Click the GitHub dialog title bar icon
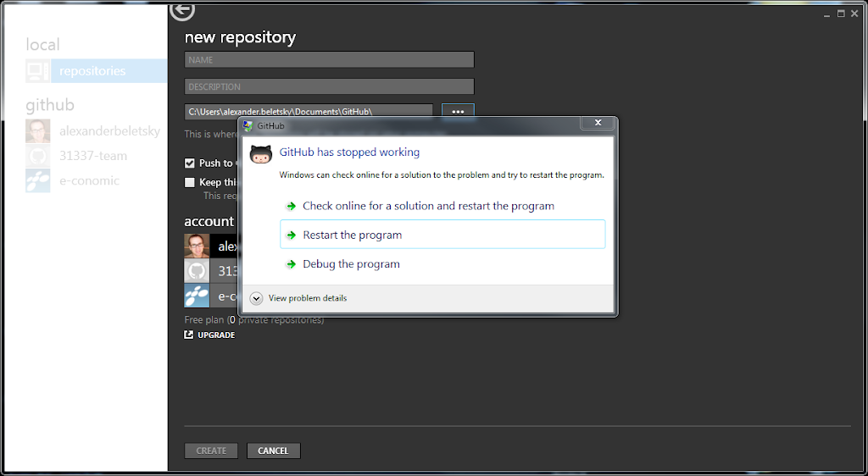 248,126
